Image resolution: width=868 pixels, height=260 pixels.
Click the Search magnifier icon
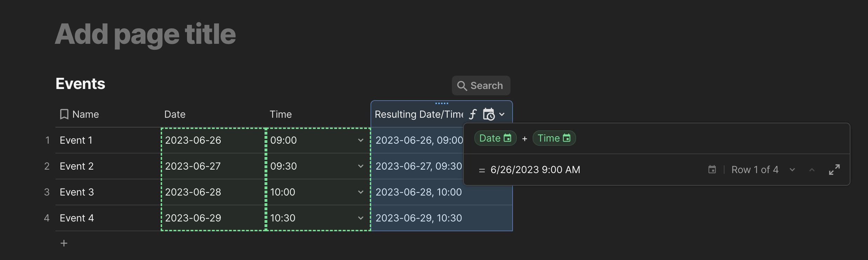(462, 86)
